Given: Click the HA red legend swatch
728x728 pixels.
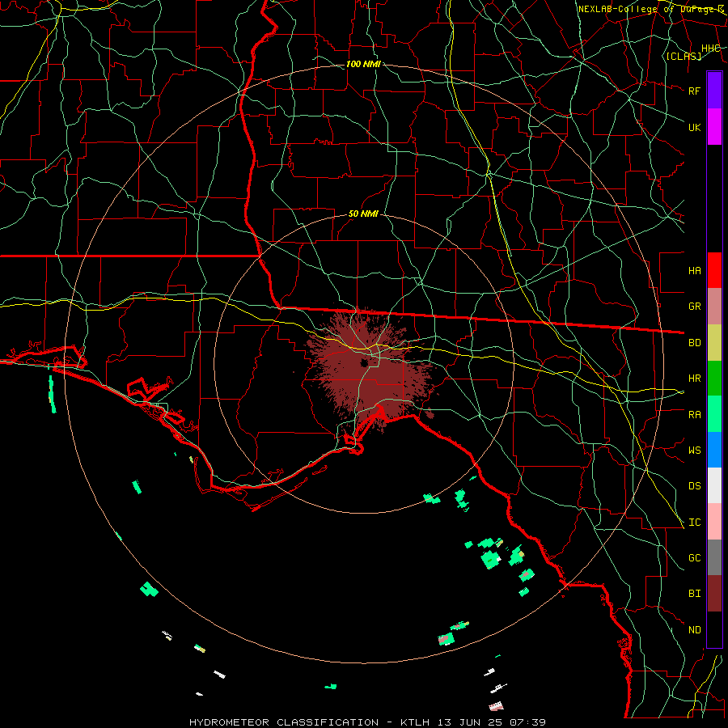Looking at the screenshot, I should click(714, 270).
